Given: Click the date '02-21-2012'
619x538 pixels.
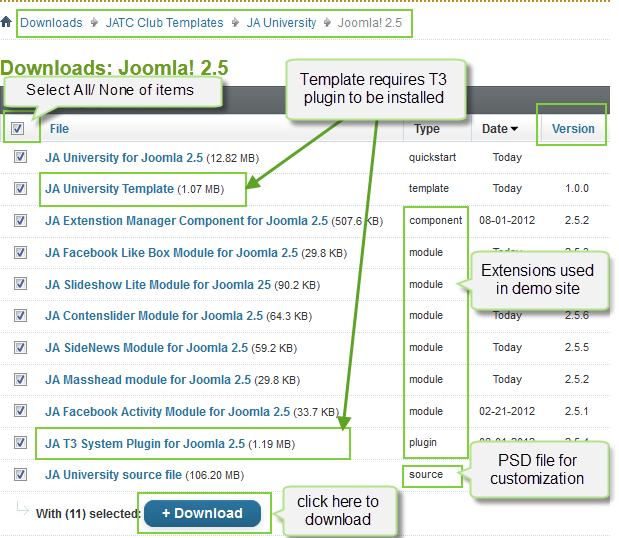Looking at the screenshot, I should click(x=507, y=411).
